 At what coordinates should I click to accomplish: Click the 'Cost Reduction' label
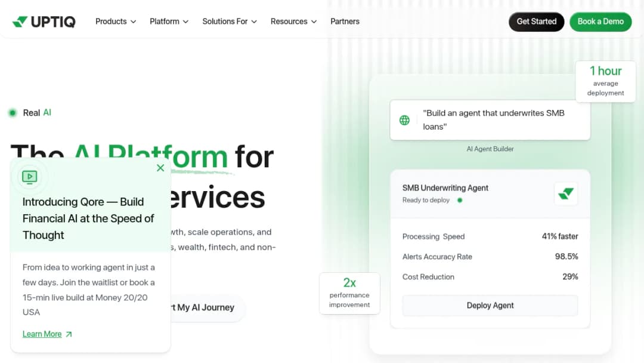[x=428, y=276]
